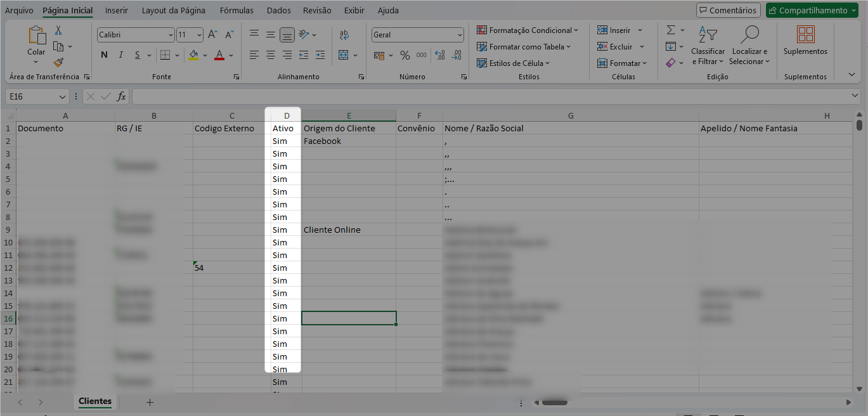868x416 pixels.
Task: Switch to the Fórmulas ribbon tab
Action: point(236,10)
